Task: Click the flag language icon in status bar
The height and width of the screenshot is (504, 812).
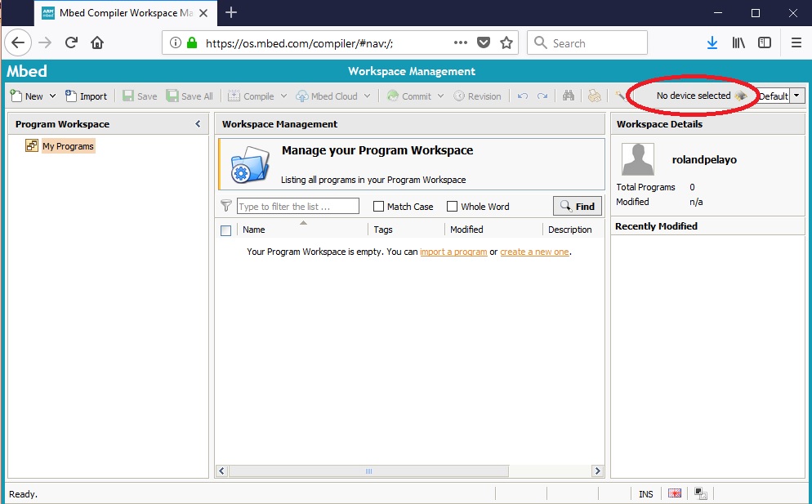Action: (x=674, y=493)
